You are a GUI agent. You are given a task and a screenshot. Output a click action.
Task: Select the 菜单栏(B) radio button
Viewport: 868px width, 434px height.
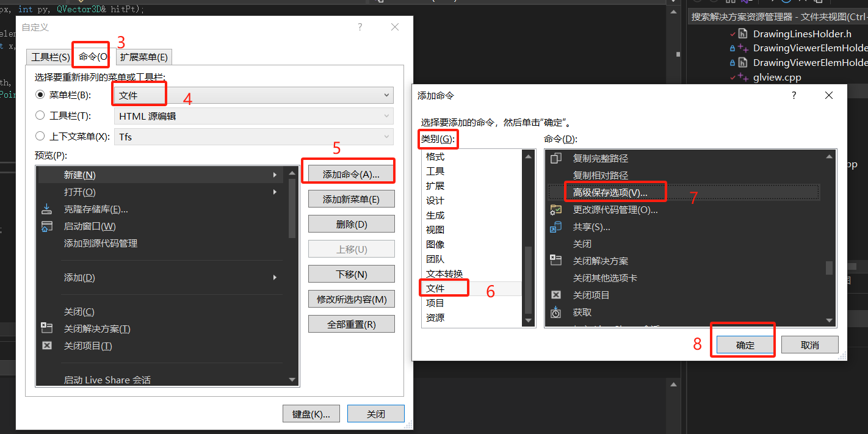click(40, 95)
